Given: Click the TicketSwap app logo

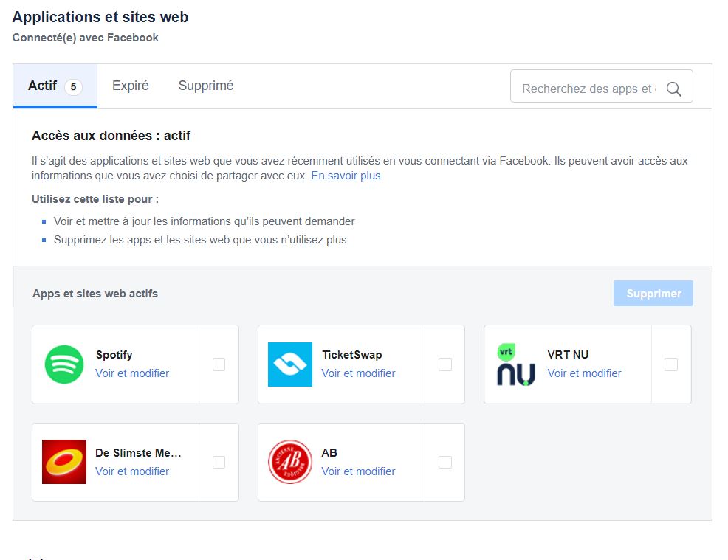Looking at the screenshot, I should coord(290,364).
